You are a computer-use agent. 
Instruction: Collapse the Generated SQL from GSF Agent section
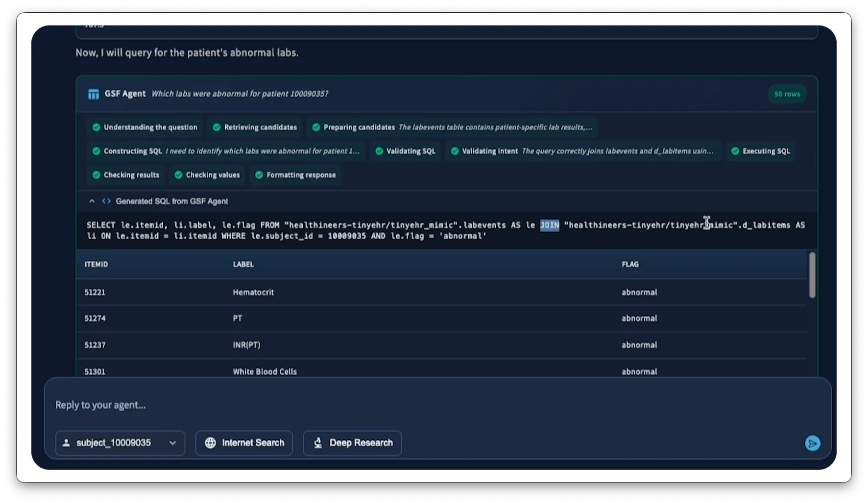pos(92,201)
